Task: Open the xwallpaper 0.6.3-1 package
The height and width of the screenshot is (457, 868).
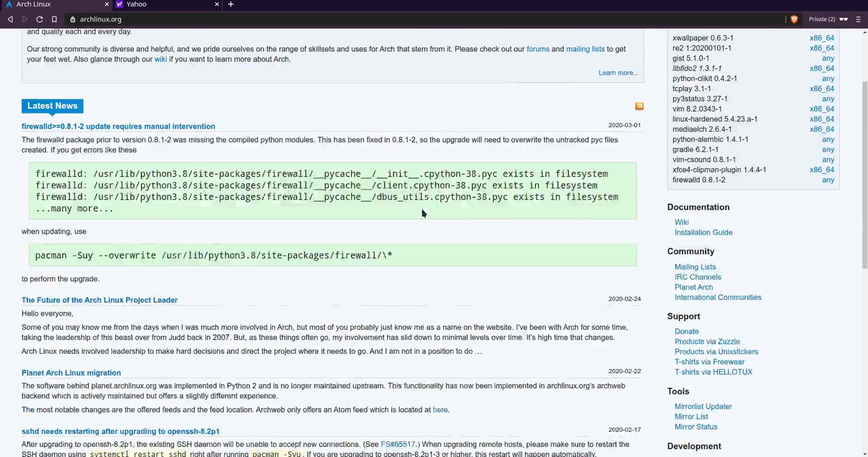Action: pyautogui.click(x=703, y=38)
